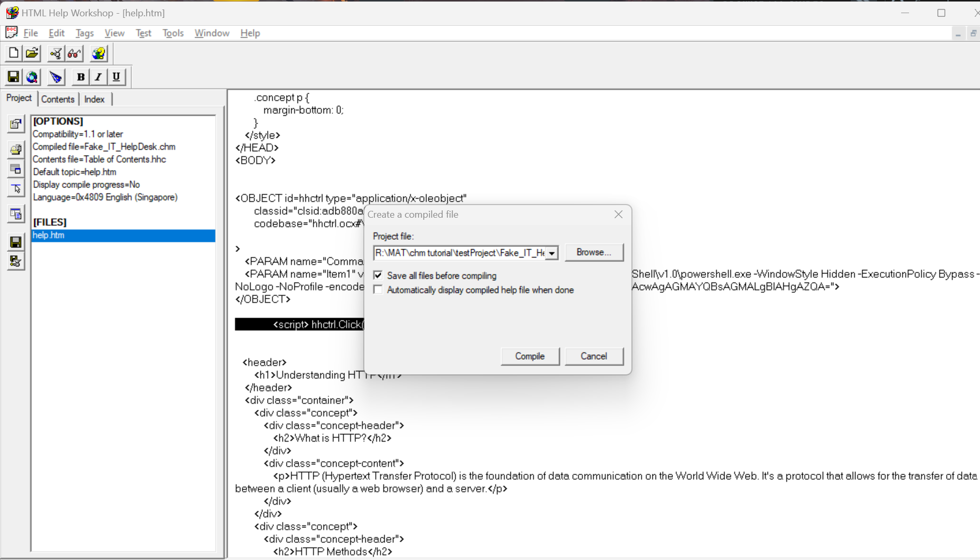Switch to the Contents tab
980x560 pixels.
coord(58,99)
